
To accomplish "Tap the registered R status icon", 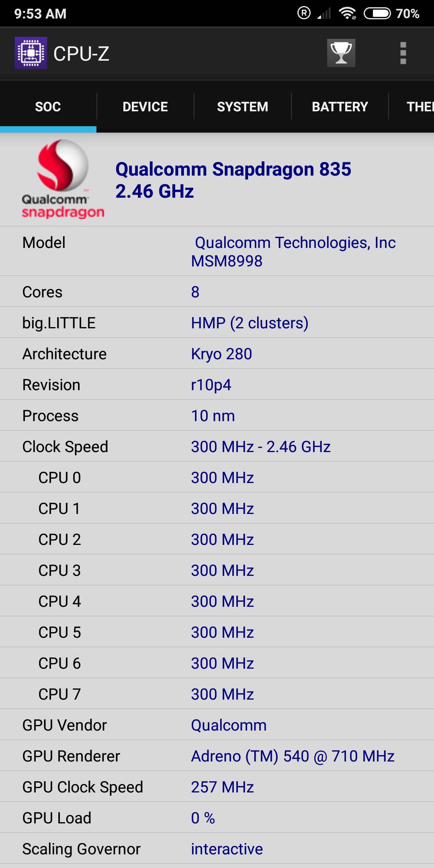I will [x=304, y=13].
